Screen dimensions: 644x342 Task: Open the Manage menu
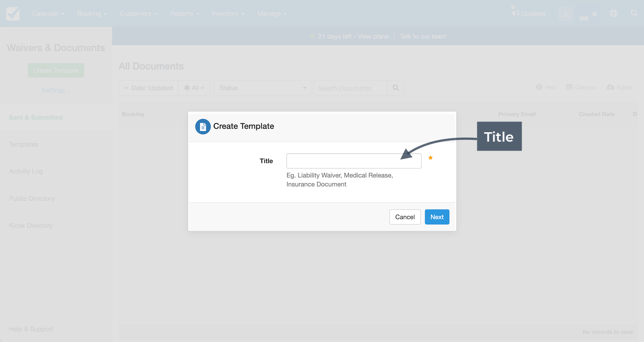pos(272,13)
